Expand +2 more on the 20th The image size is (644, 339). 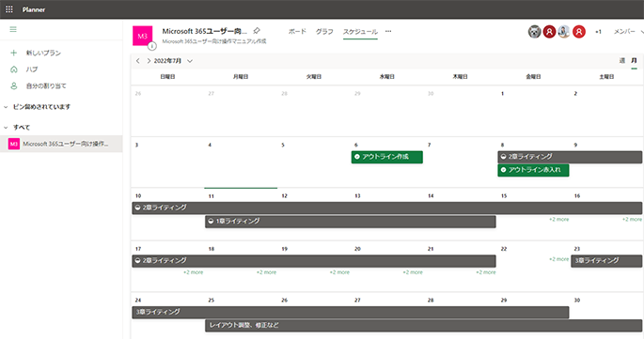tap(413, 272)
